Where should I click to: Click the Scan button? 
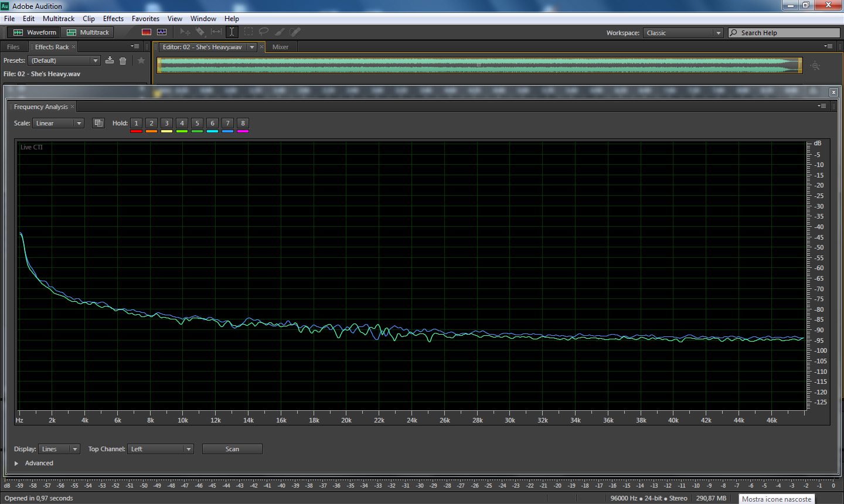coord(232,449)
